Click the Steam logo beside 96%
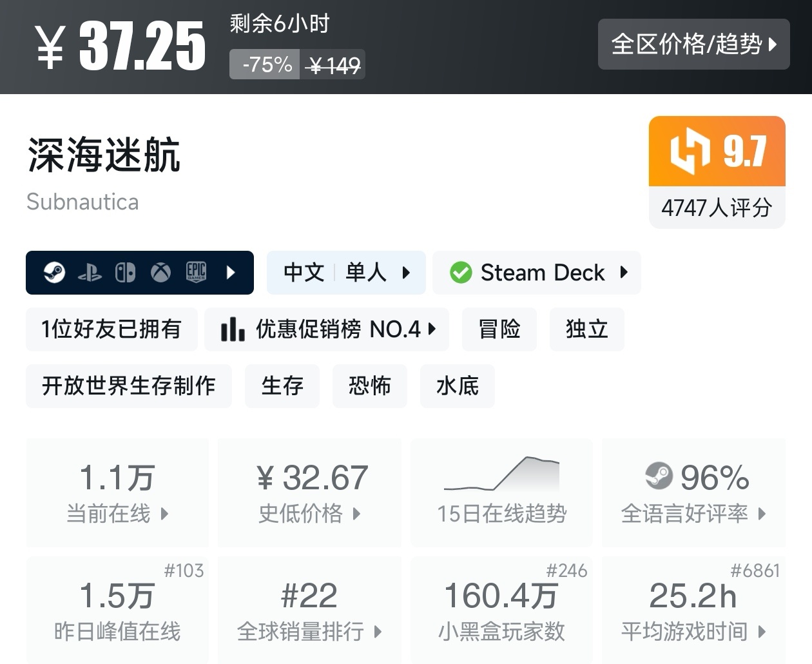The height and width of the screenshot is (664, 812). tap(659, 477)
